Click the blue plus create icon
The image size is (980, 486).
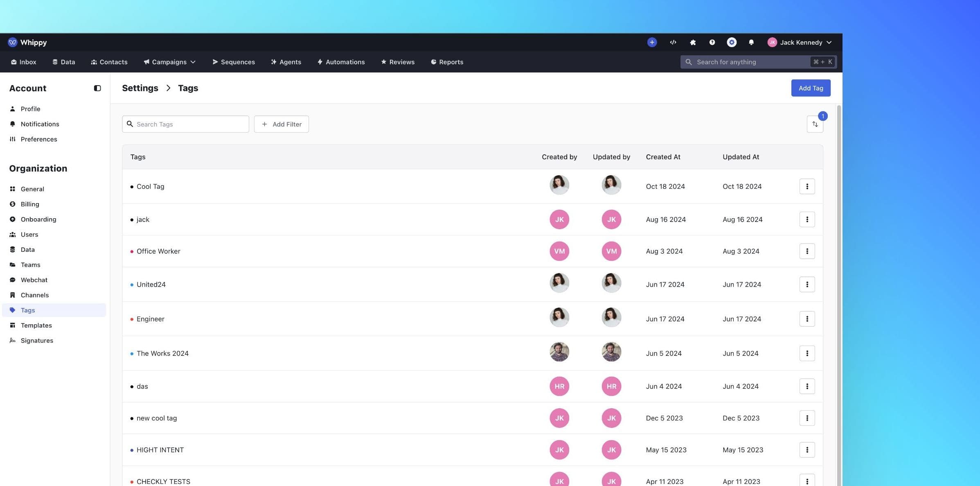[x=652, y=42]
